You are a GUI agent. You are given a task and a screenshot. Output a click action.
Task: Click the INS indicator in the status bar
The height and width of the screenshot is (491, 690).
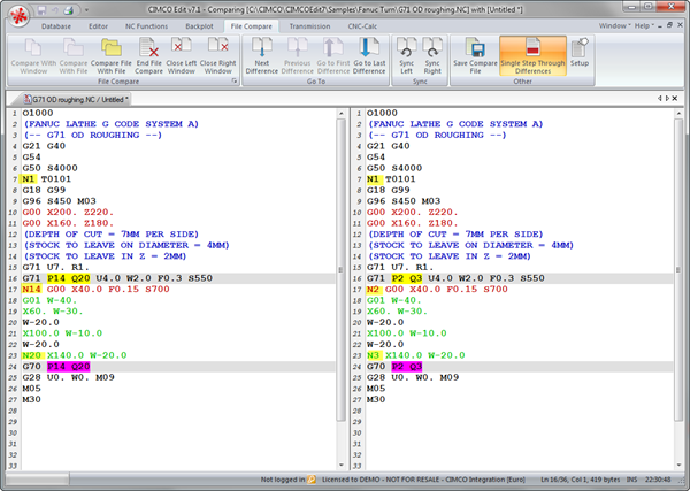(632, 480)
